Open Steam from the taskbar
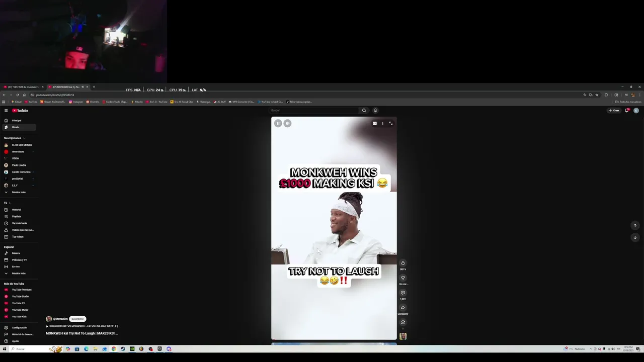The image size is (644, 362). pyautogui.click(x=123, y=349)
